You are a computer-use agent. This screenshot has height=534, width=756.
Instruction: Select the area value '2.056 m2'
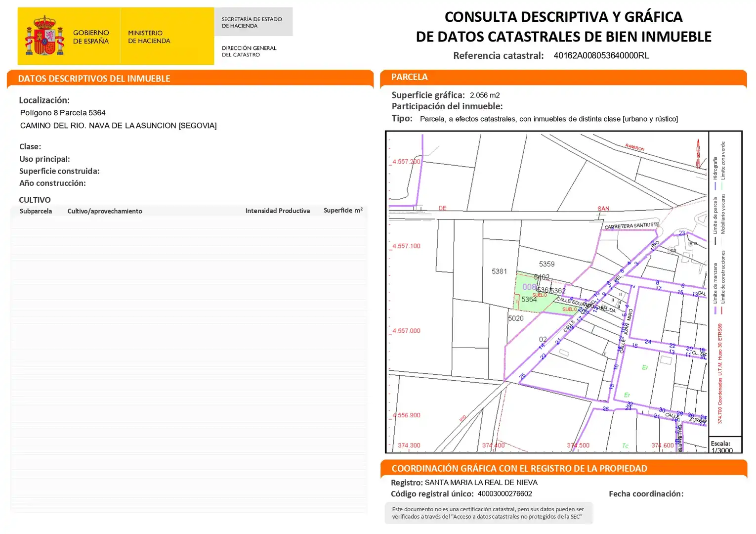point(485,95)
